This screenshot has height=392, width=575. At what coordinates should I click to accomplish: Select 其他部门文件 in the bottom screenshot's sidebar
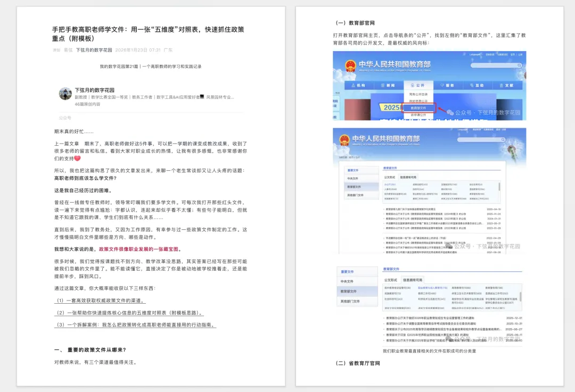point(357,301)
